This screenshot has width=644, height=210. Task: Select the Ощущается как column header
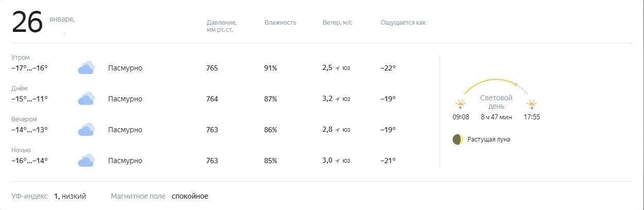pyautogui.click(x=403, y=23)
